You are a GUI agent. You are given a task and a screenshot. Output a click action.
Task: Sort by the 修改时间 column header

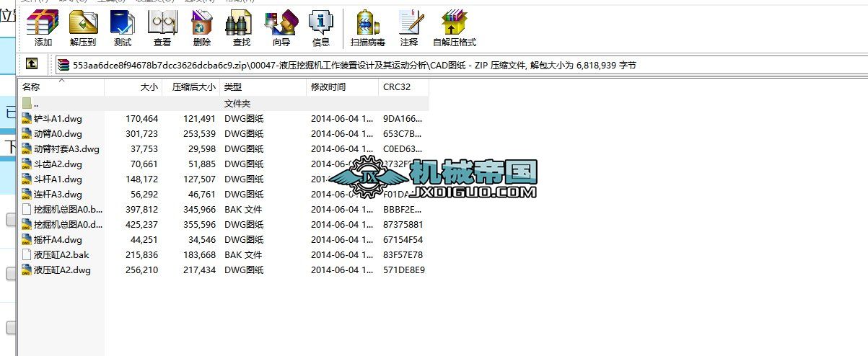click(343, 87)
